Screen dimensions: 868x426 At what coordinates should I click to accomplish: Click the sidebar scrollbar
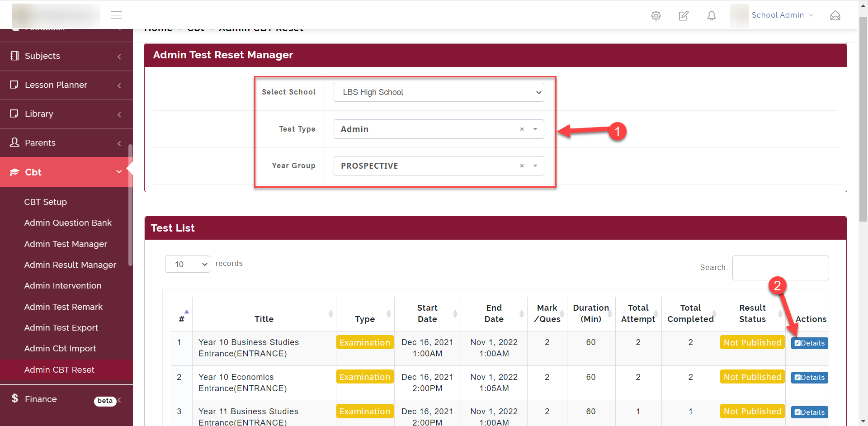131,205
